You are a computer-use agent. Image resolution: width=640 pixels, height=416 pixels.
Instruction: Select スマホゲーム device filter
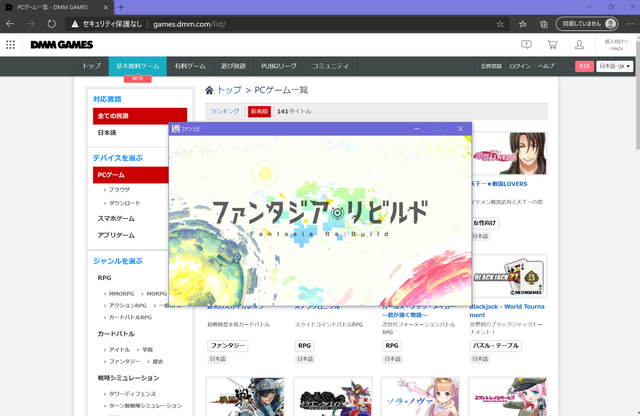116,219
